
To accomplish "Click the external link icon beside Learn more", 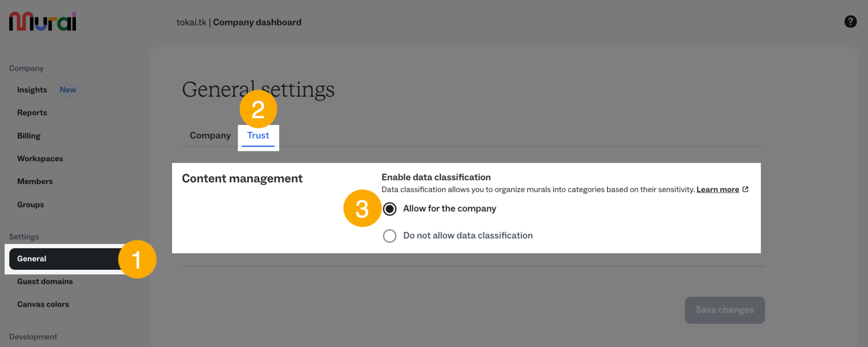I will pyautogui.click(x=746, y=189).
